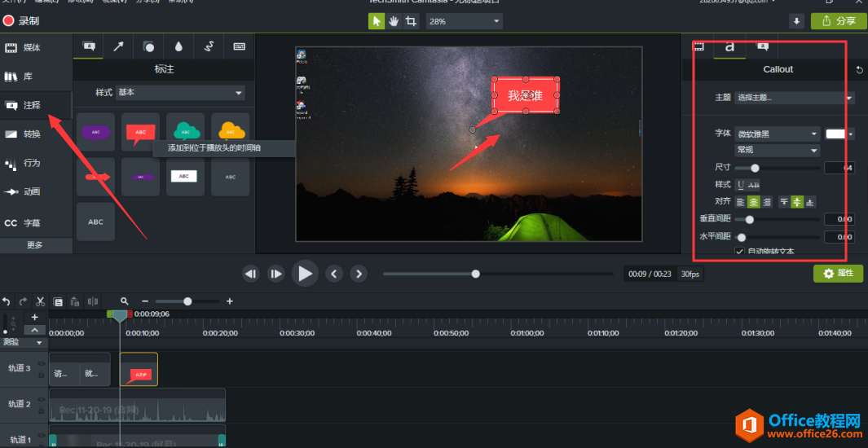The width and height of the screenshot is (868, 448).
Task: Open the 样式 基本 style dropdown
Action: [180, 92]
